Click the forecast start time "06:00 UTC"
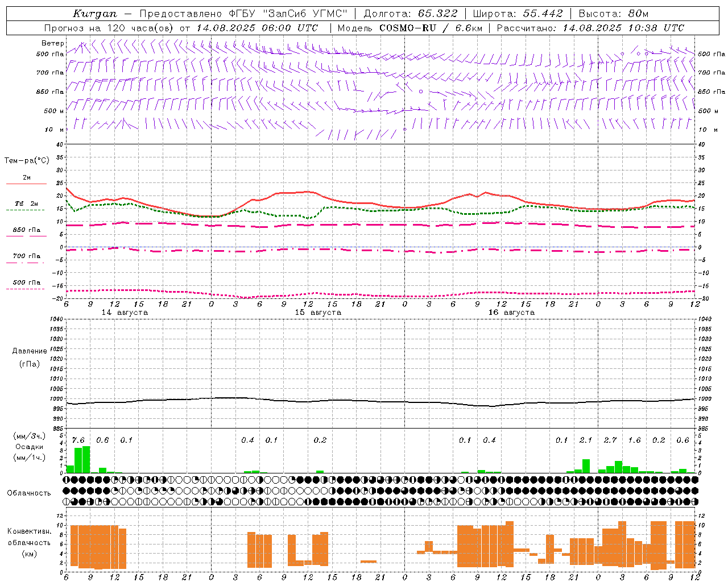 (x=289, y=28)
